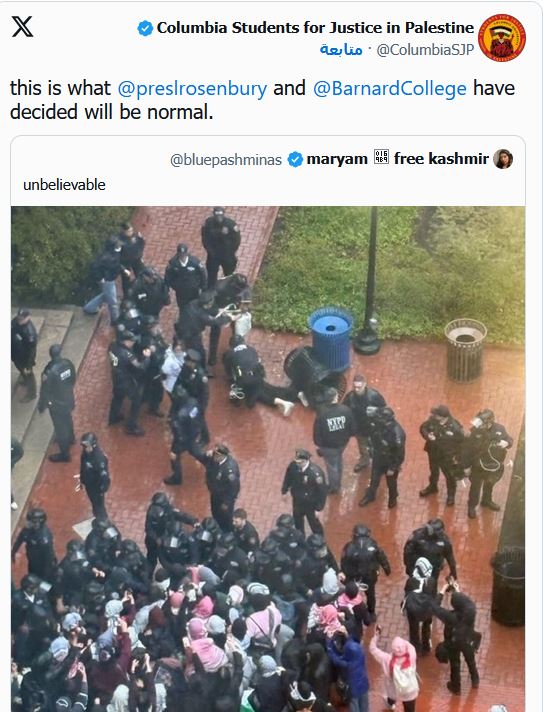543x712 pixels.
Task: Click the boxed emoji in maryam's name
Action: (381, 158)
